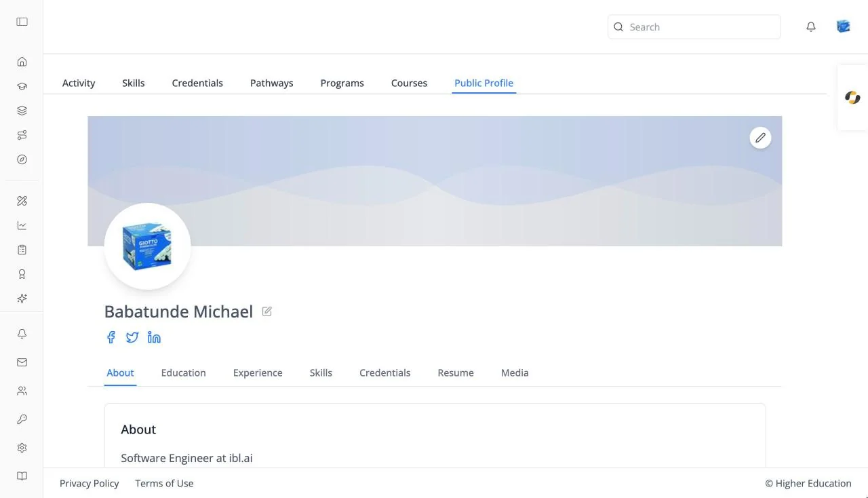The image size is (868, 498).
Task: Click the Search input field
Action: click(x=694, y=27)
